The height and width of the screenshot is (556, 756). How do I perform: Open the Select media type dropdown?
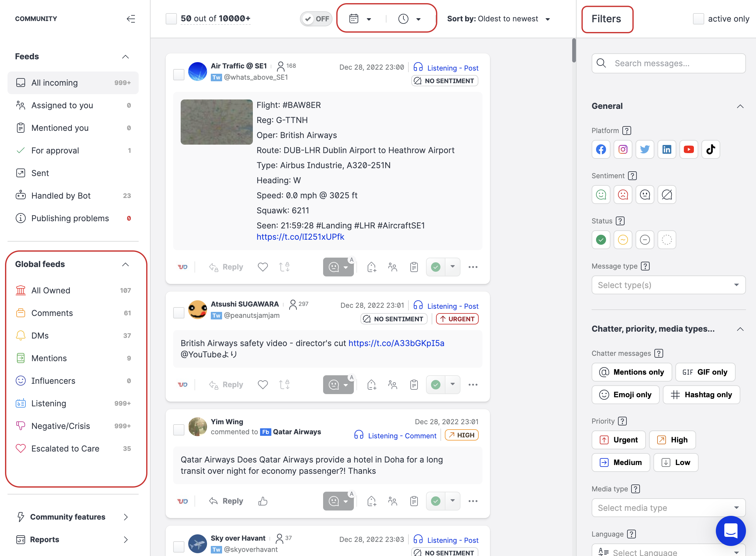[668, 508]
